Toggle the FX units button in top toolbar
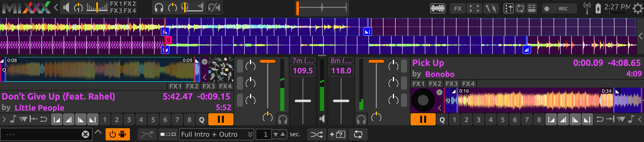The image size is (644, 142). [458, 9]
